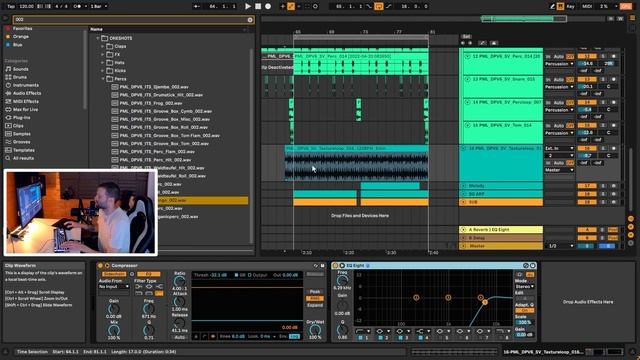Clear the browser search field
The width and height of the screenshot is (640, 360).
[250, 20]
